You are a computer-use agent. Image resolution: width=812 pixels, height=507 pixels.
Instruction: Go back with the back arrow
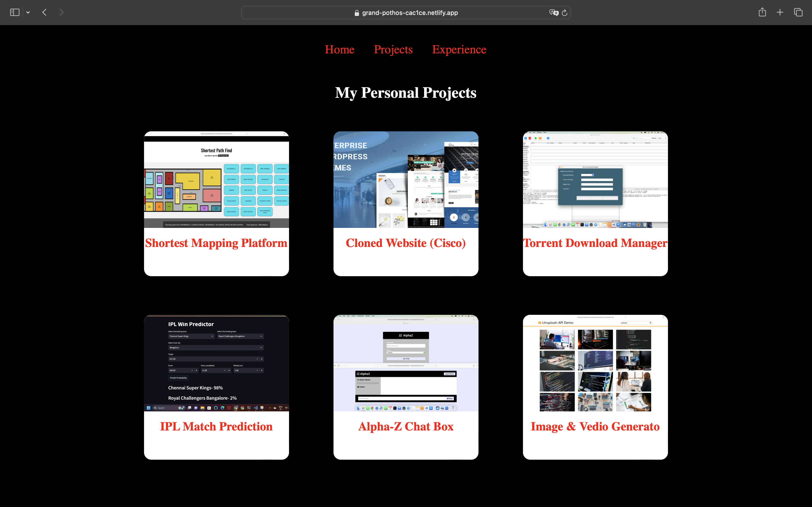click(x=45, y=12)
